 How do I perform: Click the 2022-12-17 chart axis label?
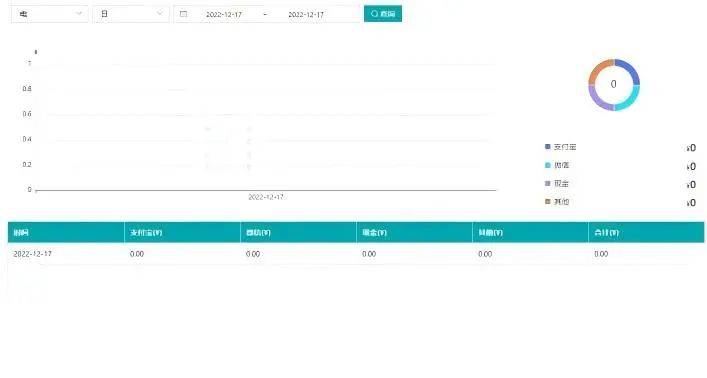266,197
